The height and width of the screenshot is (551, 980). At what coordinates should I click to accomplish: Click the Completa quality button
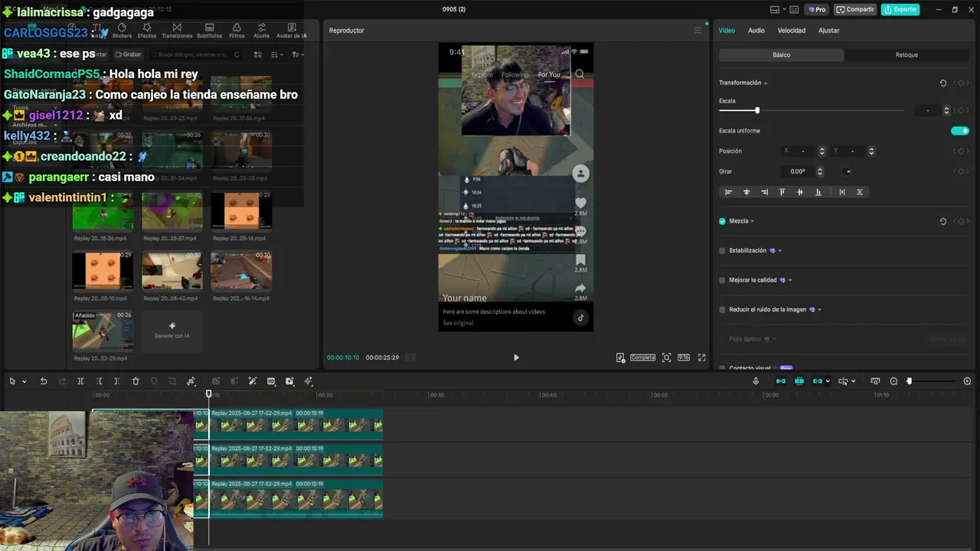coord(642,357)
